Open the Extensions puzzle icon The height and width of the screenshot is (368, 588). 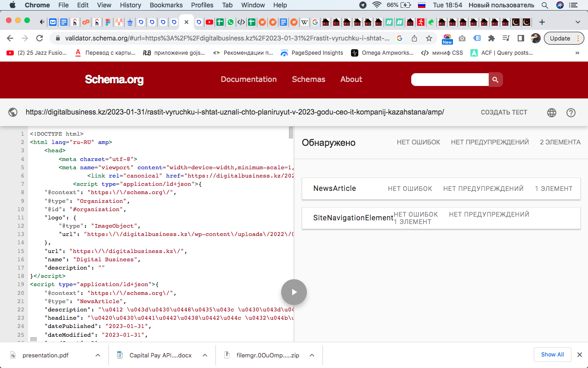[x=492, y=38]
